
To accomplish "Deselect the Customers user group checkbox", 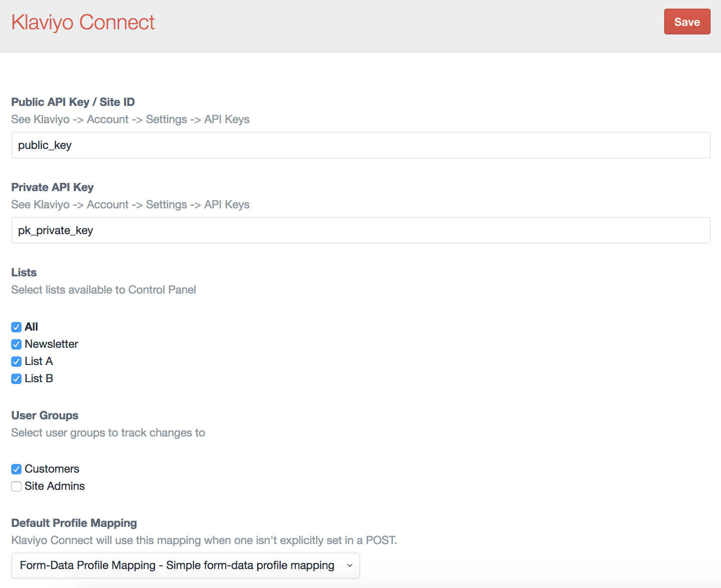I will 16,469.
